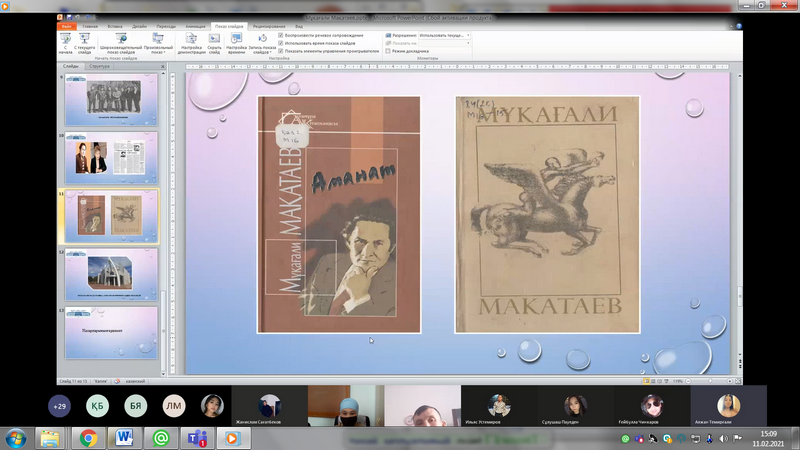Open Record Slide Show (Запись показа слайдов)
Image resolution: width=800 pixels, height=450 pixels.
coord(262,44)
